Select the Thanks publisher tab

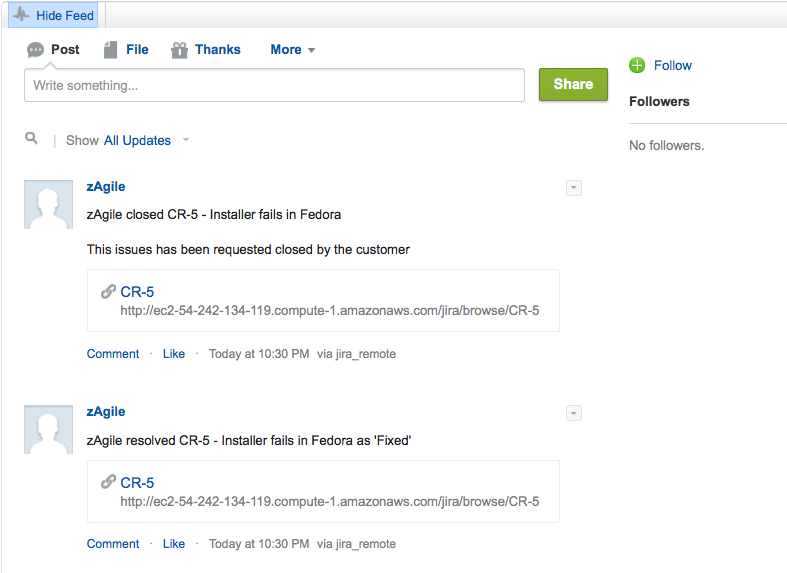[217, 50]
